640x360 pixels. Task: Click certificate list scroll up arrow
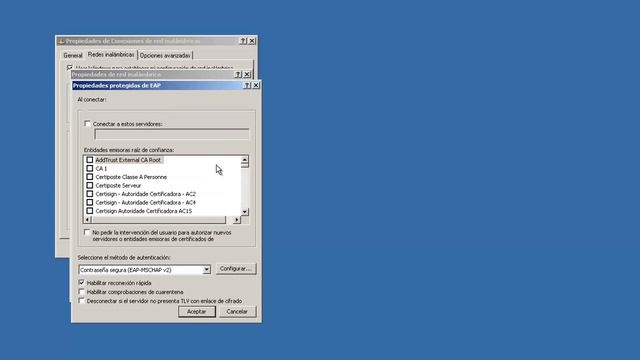(x=244, y=160)
